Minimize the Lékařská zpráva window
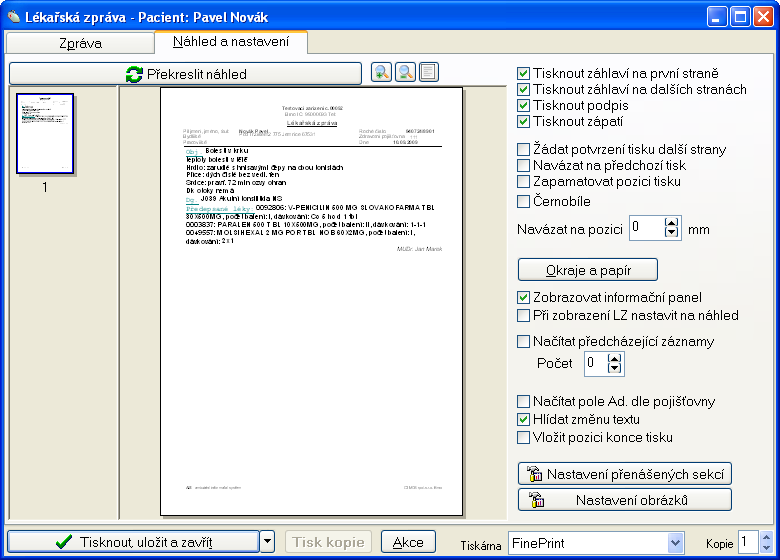 [x=716, y=17]
